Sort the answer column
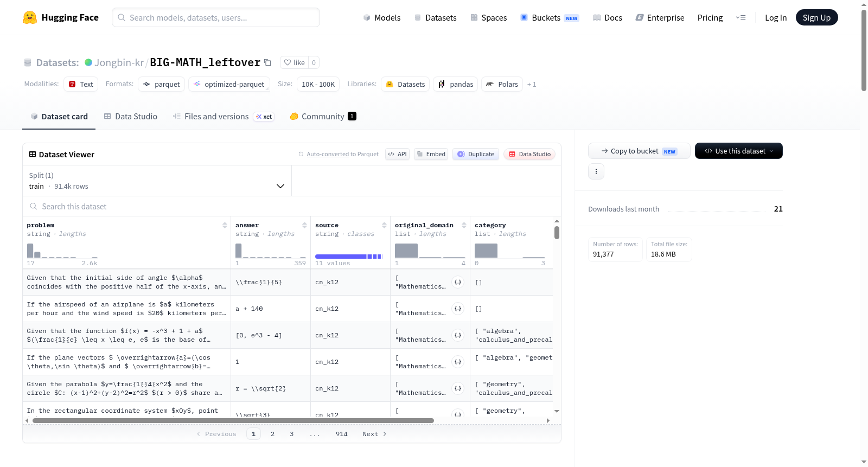The height and width of the screenshot is (467, 868). (304, 225)
